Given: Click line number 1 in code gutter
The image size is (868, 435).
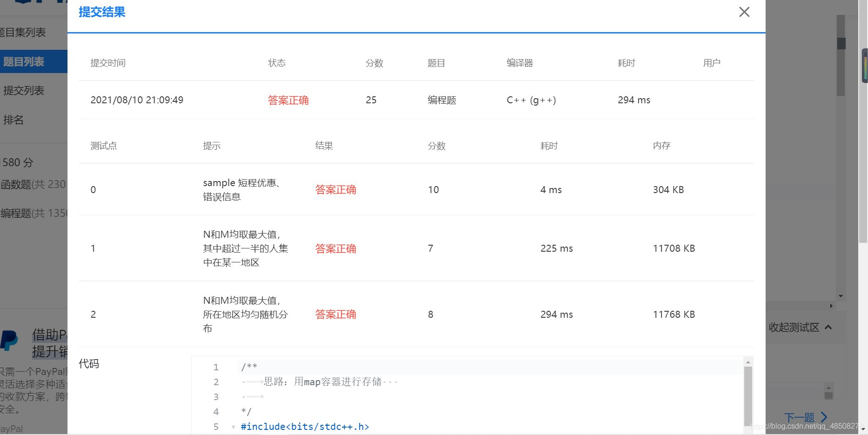Looking at the screenshot, I should [216, 367].
